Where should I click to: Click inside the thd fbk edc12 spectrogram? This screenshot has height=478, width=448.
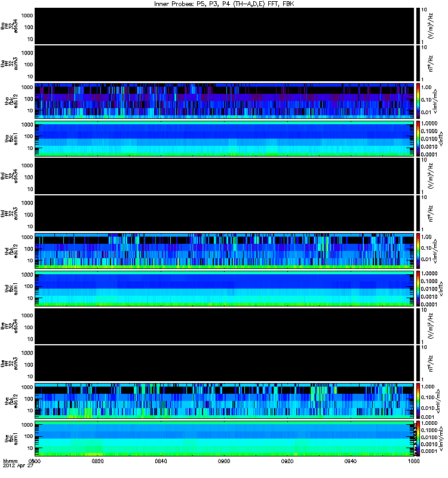click(225, 250)
